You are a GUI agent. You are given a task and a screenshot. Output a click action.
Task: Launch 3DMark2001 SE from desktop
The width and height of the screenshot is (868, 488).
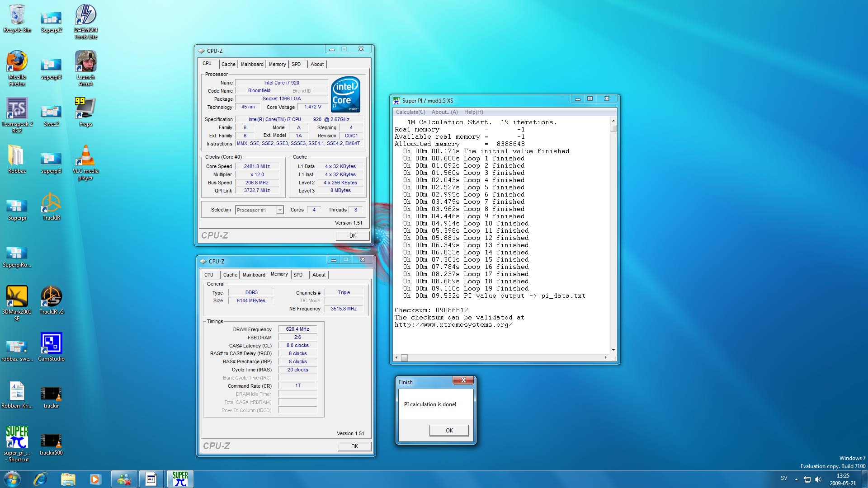(x=17, y=303)
